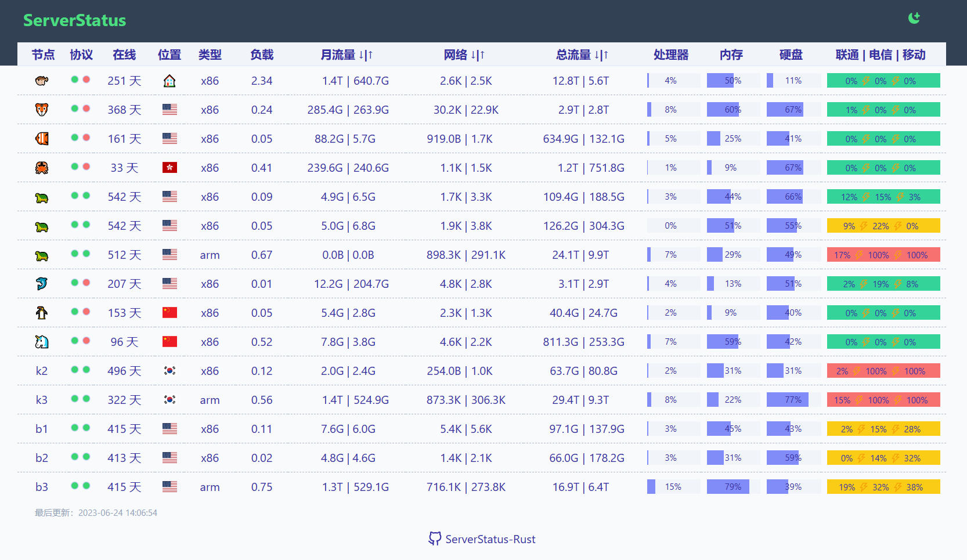Click the tiger node icon
The image size is (967, 560).
(42, 110)
